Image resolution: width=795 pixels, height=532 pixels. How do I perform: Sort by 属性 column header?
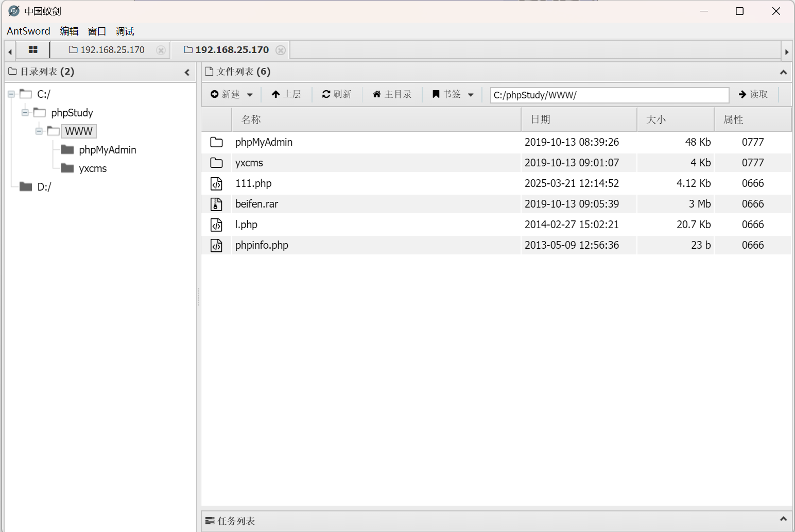753,119
